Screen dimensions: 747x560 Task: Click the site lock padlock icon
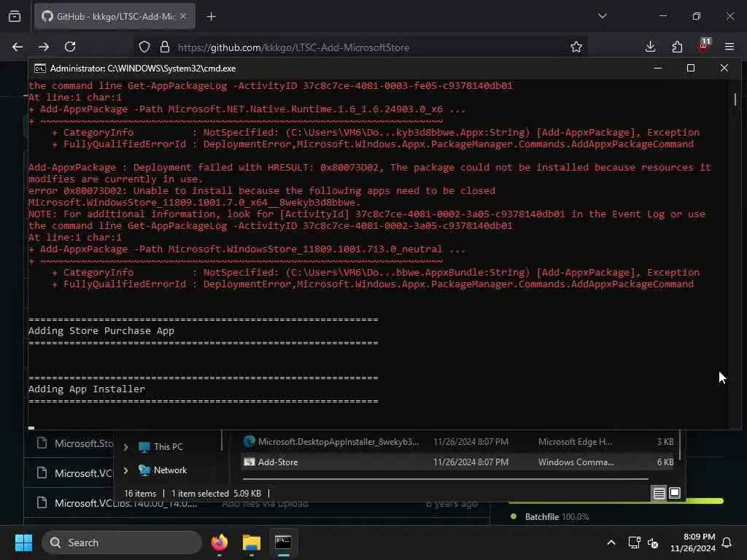pos(165,47)
